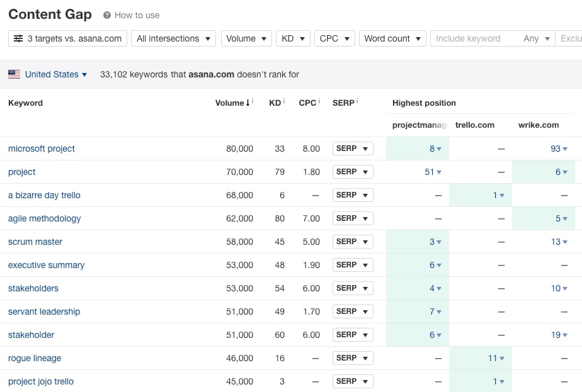
Task: Click the CPC column header
Action: (308, 103)
